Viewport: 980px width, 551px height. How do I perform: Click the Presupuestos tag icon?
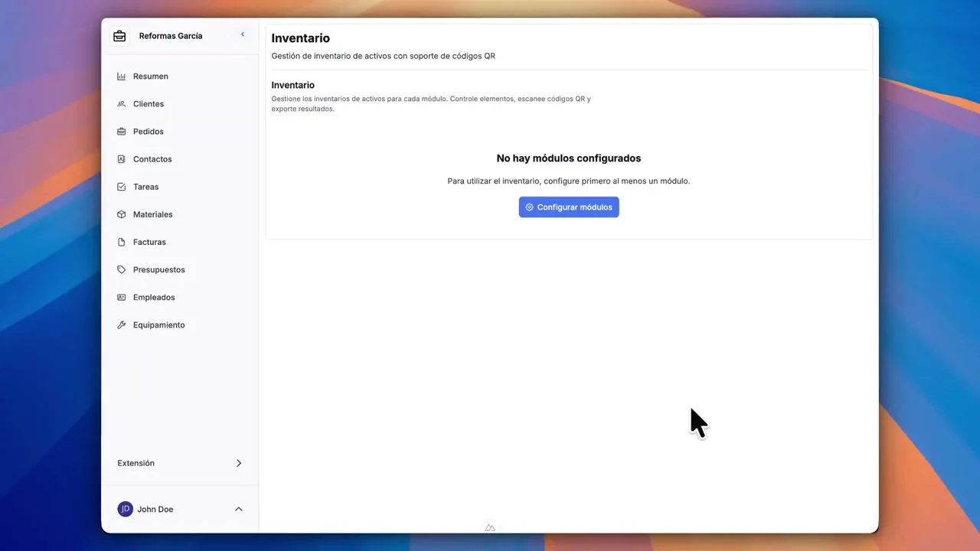tap(122, 269)
